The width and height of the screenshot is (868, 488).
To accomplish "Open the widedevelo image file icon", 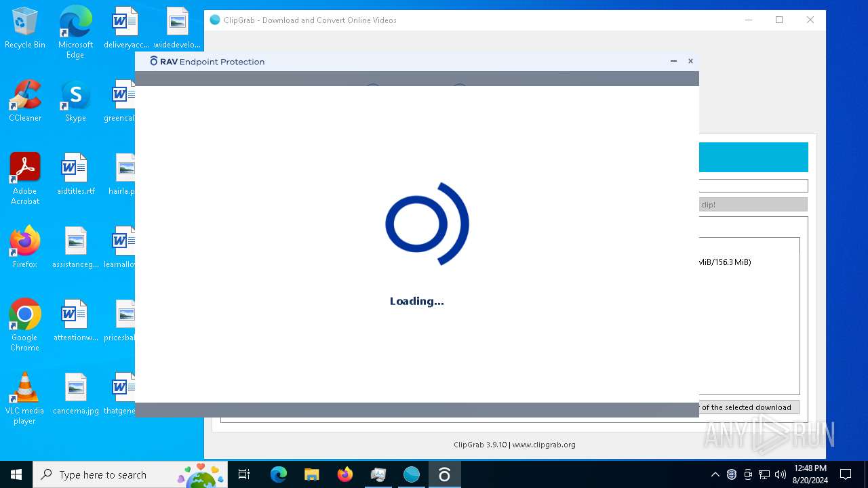I will point(177,28).
